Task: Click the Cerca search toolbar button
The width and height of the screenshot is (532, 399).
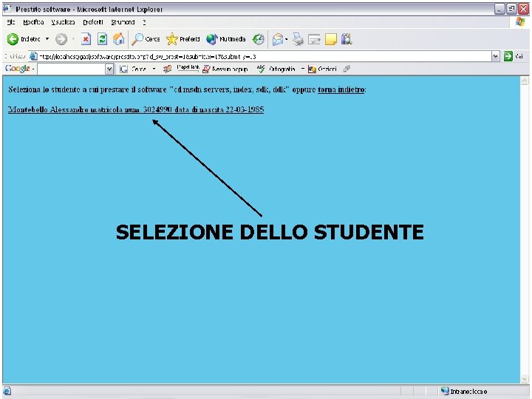Action: pyautogui.click(x=146, y=39)
